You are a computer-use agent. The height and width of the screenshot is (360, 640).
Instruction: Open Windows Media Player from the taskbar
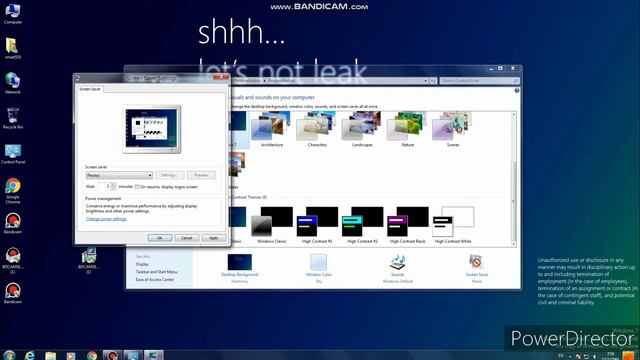pyautogui.click(x=71, y=355)
